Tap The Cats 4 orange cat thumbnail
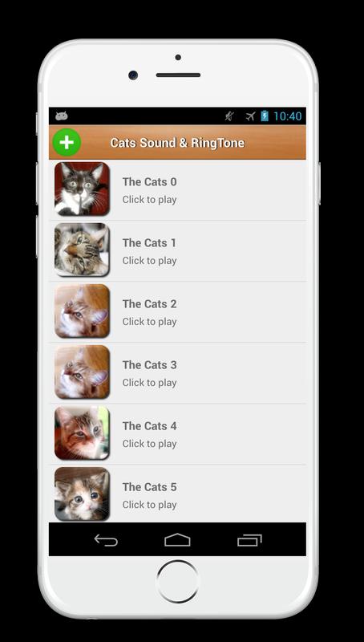364x642 pixels. coord(83,433)
